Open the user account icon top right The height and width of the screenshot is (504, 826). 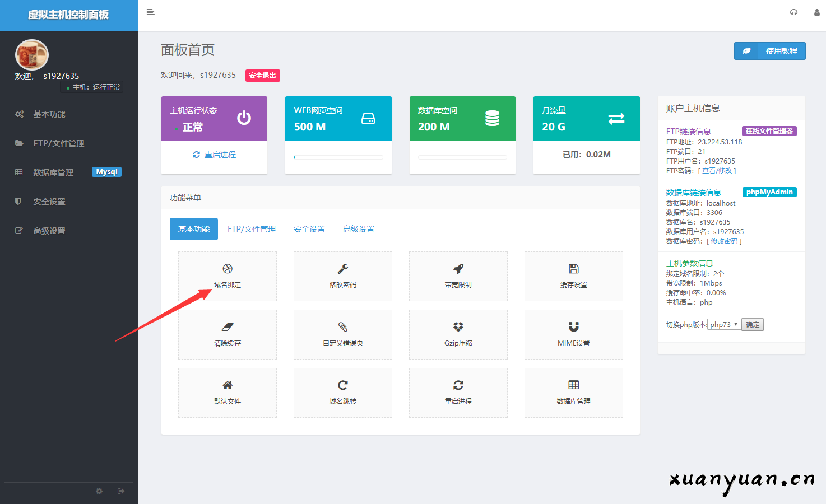click(817, 12)
